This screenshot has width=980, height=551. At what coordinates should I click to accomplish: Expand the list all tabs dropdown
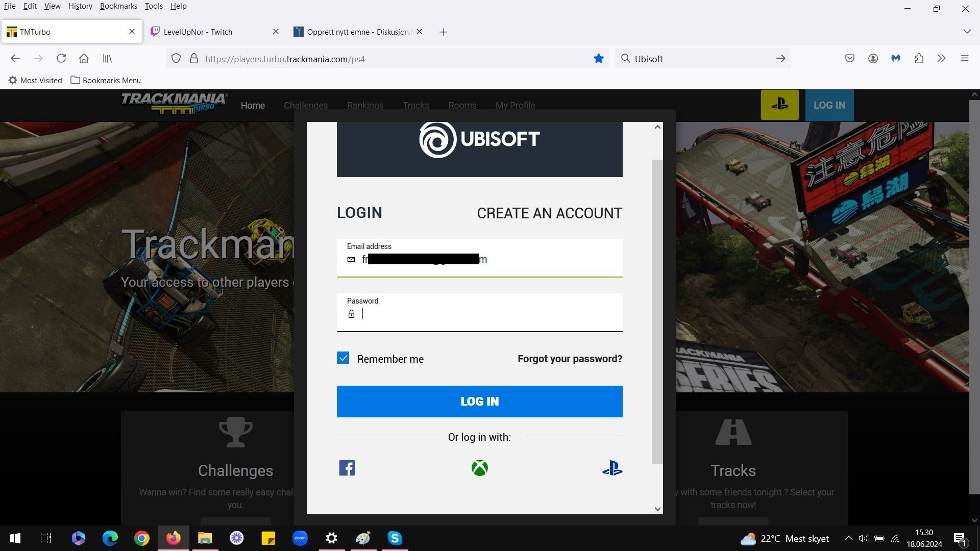coord(967,32)
